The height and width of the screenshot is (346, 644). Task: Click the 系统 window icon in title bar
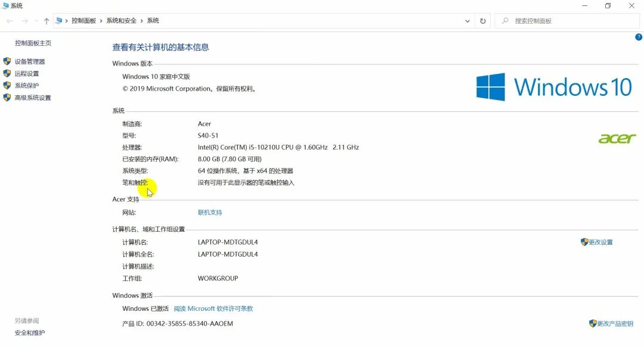5,6
